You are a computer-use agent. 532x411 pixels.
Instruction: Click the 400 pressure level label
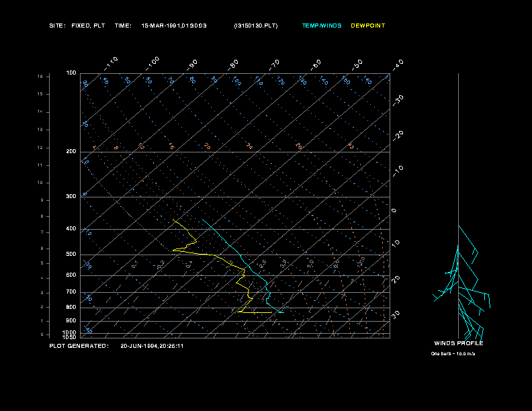tap(71, 228)
